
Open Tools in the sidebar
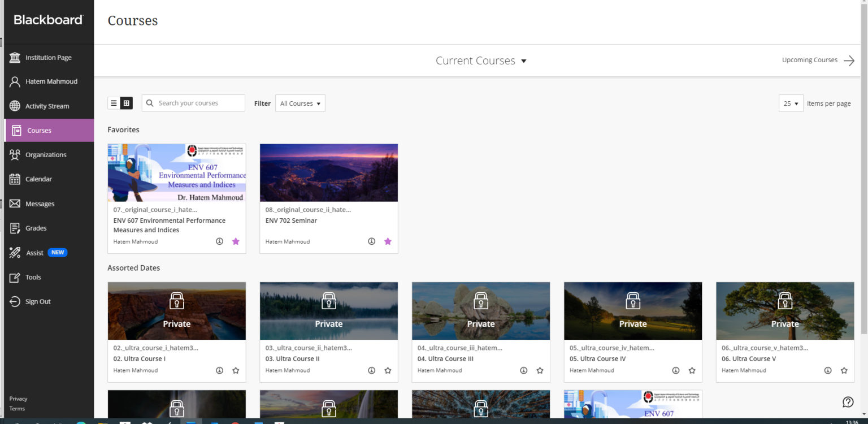(49, 278)
